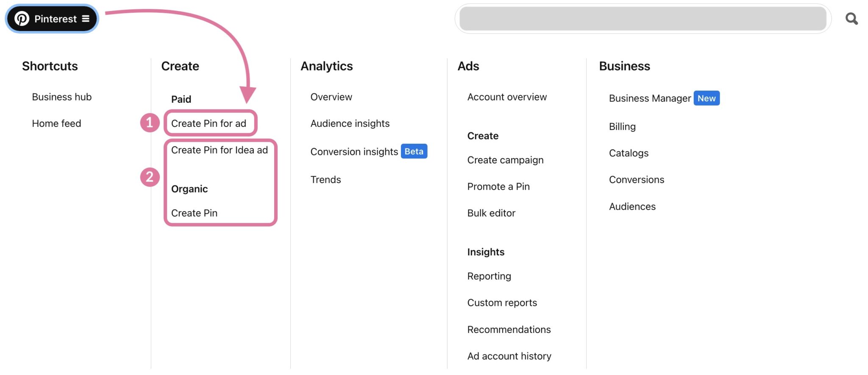Open Business hub shortcut
This screenshot has height=375, width=868.
pyautogui.click(x=61, y=97)
